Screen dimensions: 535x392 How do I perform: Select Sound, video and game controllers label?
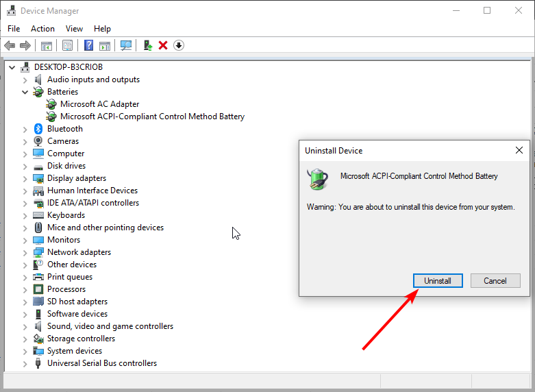pos(110,326)
